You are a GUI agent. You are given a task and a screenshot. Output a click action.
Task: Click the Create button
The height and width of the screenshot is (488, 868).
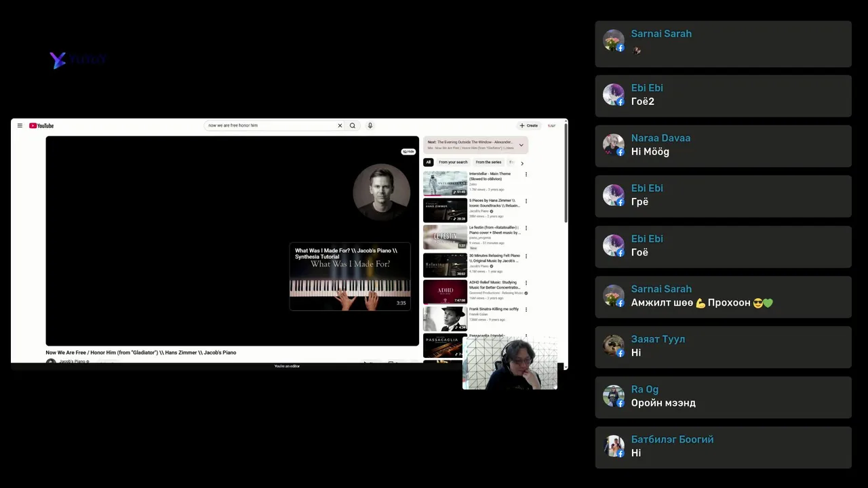(x=529, y=125)
